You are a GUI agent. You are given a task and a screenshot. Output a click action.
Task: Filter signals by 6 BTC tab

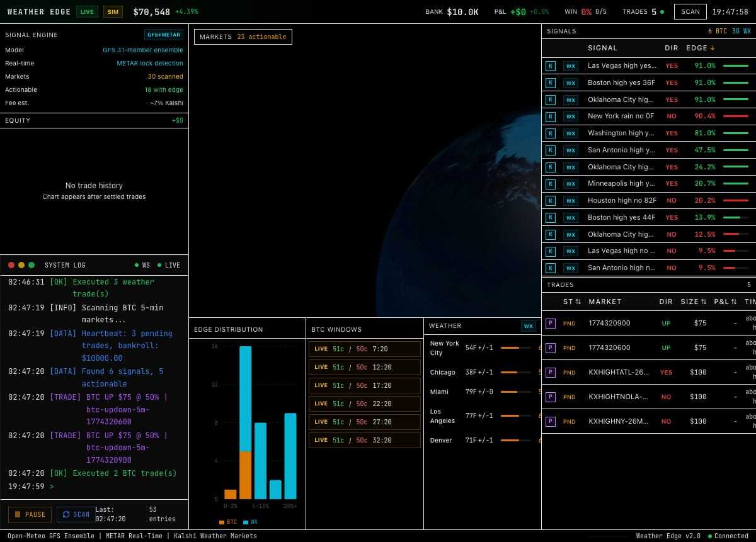[x=718, y=31]
